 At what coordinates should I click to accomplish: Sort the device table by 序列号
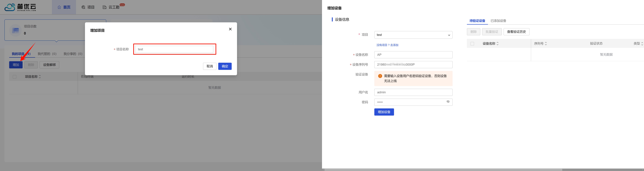coord(546,43)
